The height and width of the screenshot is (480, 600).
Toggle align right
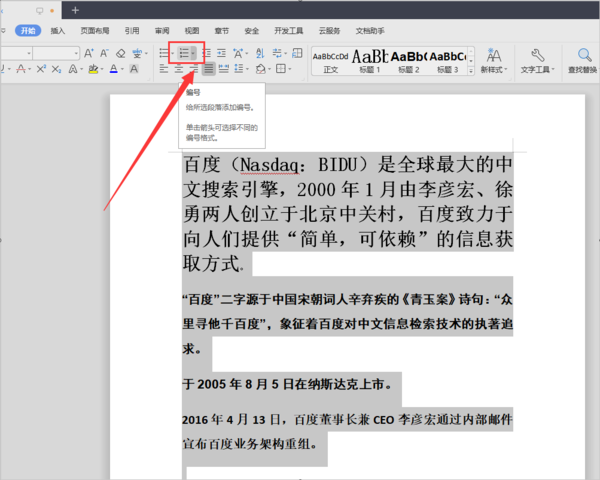coord(194,69)
